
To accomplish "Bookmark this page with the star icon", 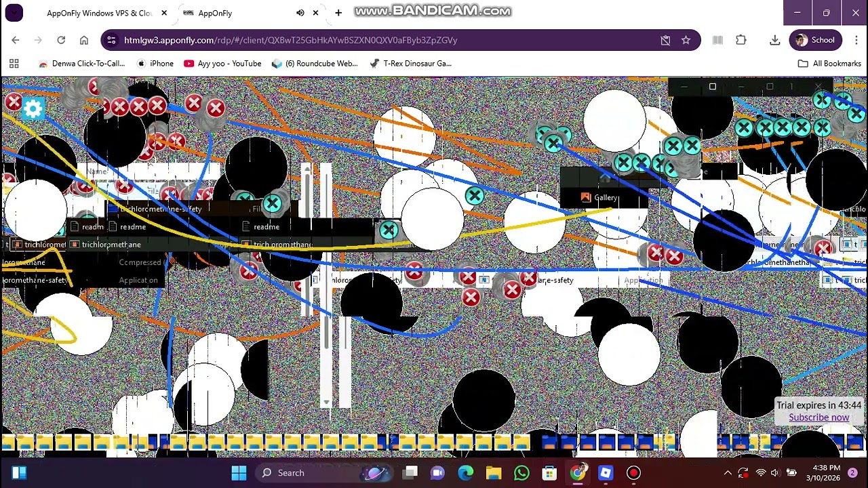I will click(x=686, y=40).
